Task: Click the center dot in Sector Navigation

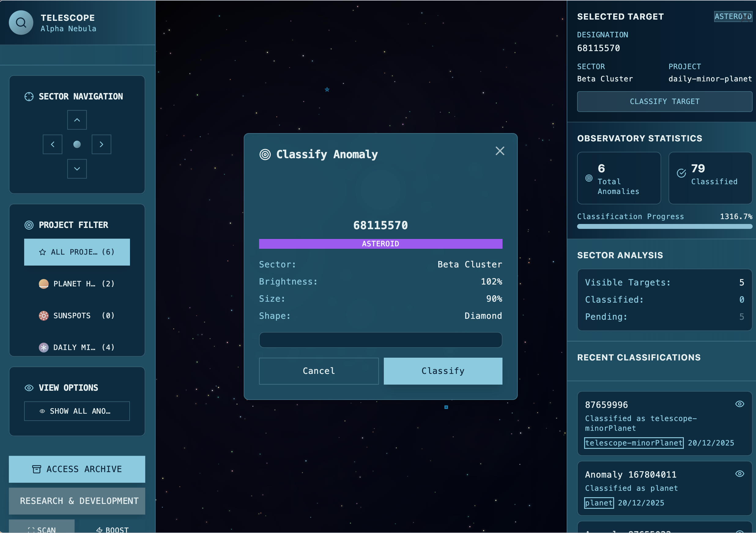Action: (x=77, y=144)
